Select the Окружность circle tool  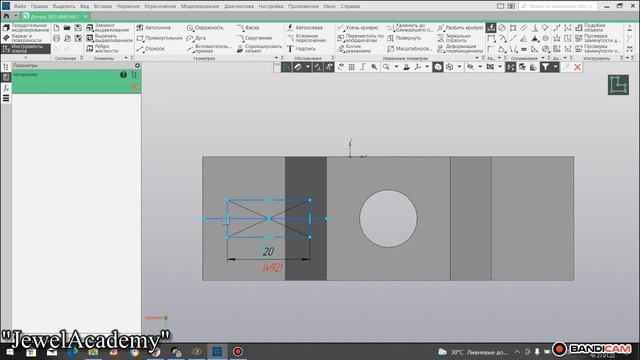pyautogui.click(x=205, y=28)
